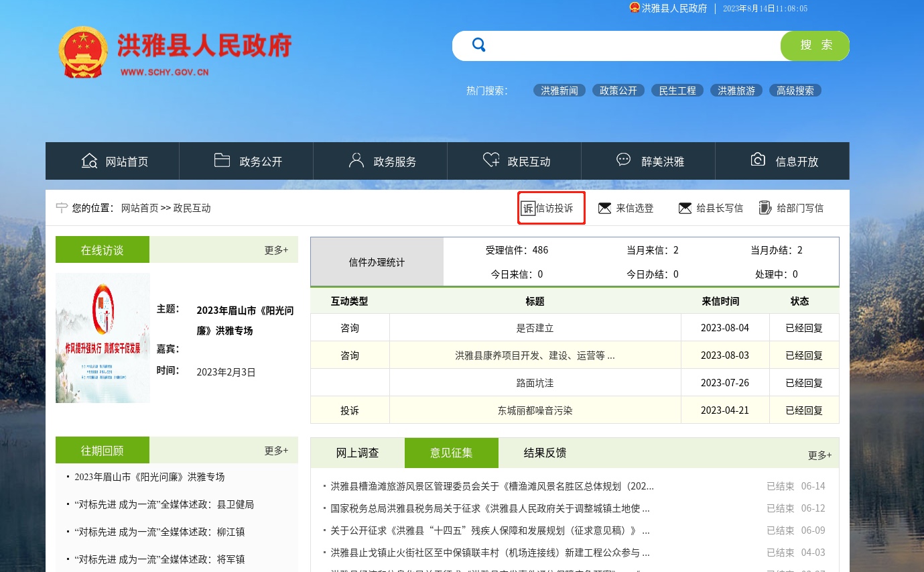Screen dimensions: 924x572
Task: Click the 在线访谈 section header
Action: tap(103, 250)
